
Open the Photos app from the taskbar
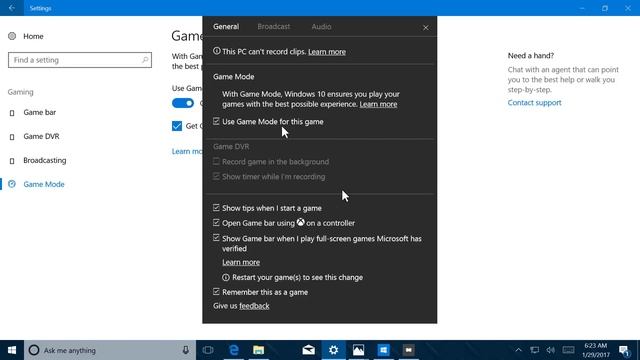(358, 350)
